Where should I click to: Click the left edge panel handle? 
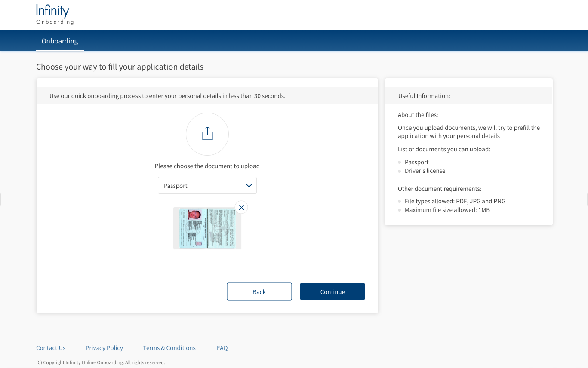tap(1, 199)
